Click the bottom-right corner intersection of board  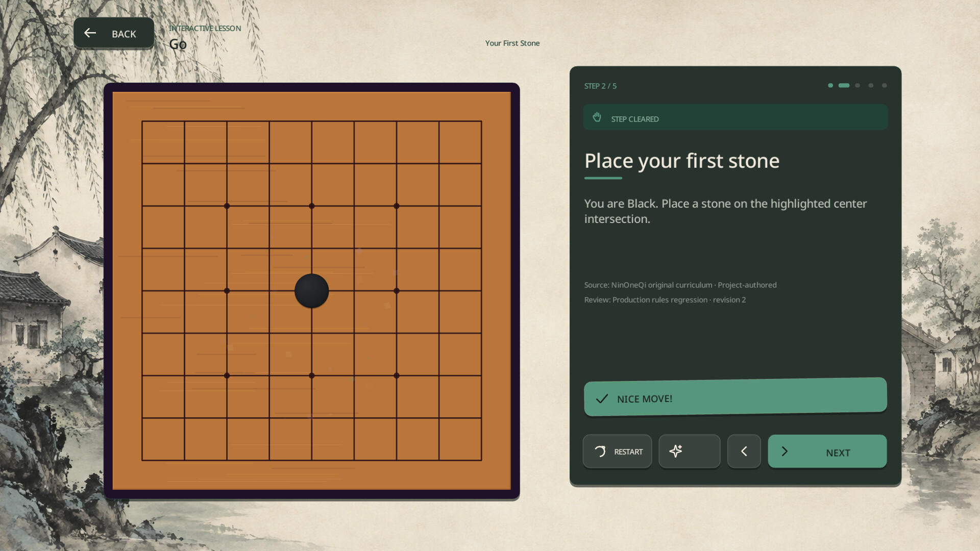[x=481, y=460]
